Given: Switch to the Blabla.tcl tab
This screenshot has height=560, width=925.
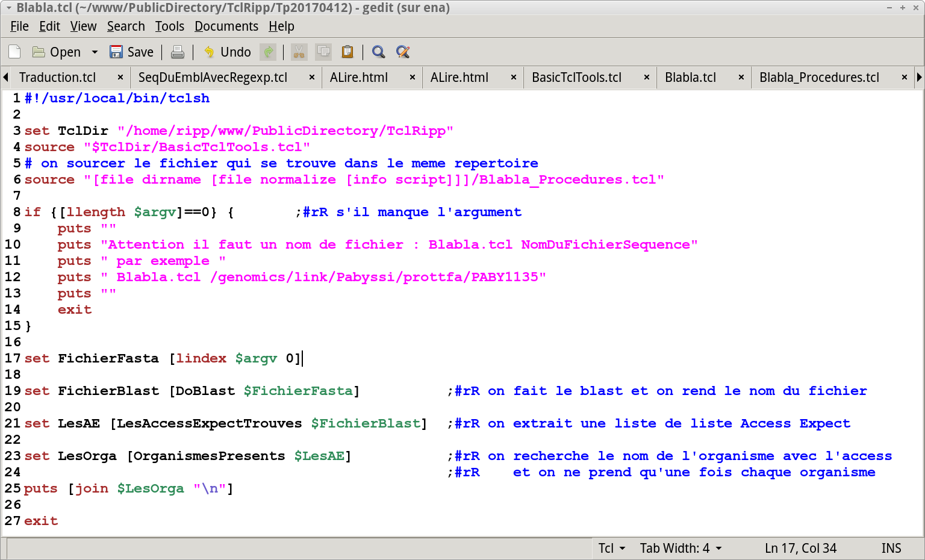Looking at the screenshot, I should pyautogui.click(x=690, y=78).
